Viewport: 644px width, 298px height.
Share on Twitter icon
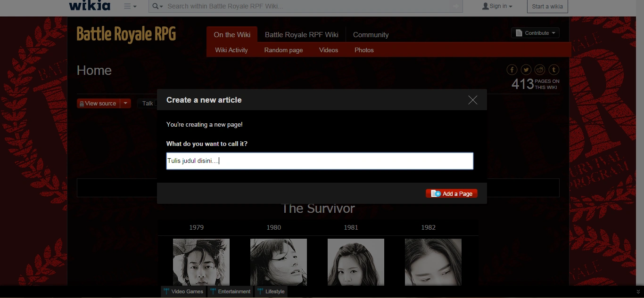coord(526,70)
